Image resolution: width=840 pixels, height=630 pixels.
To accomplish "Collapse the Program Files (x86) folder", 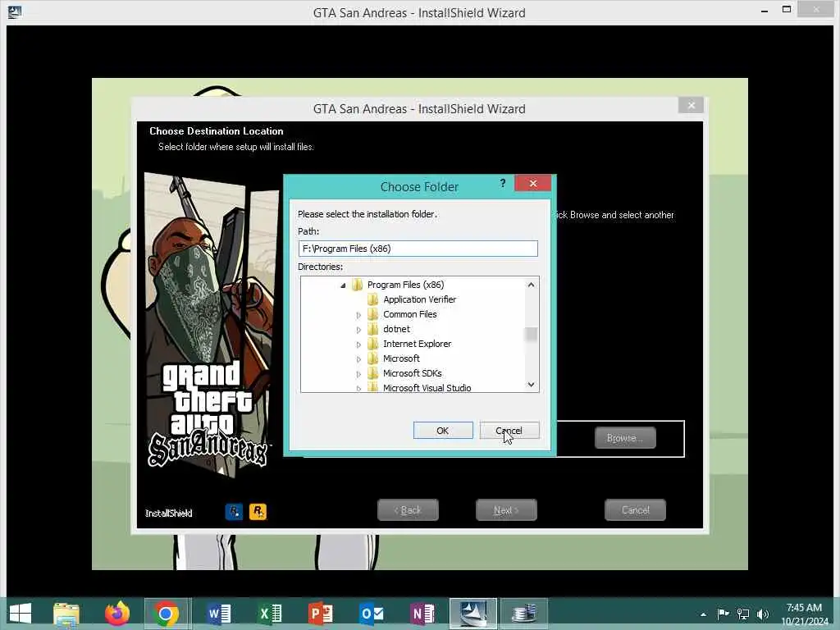I will pyautogui.click(x=343, y=285).
